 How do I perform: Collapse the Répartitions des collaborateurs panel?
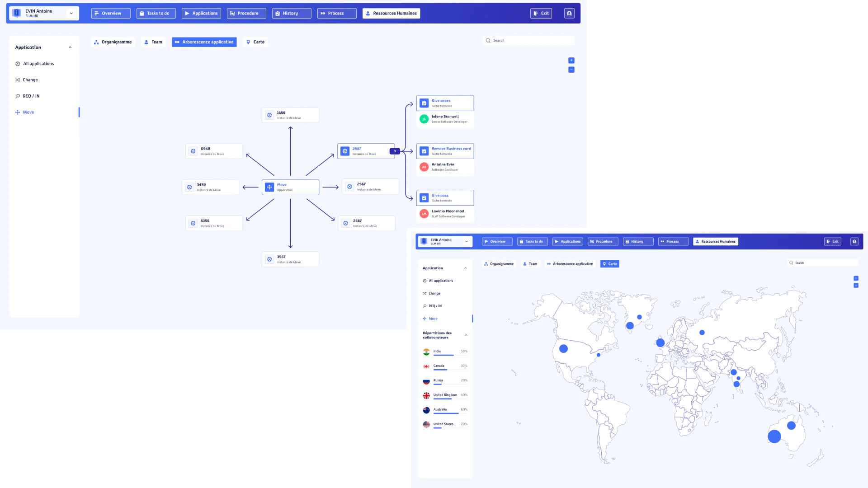(x=466, y=335)
